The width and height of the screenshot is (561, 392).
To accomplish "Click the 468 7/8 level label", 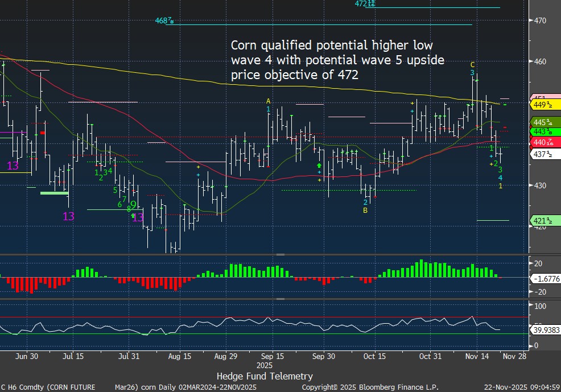I will coord(164,21).
